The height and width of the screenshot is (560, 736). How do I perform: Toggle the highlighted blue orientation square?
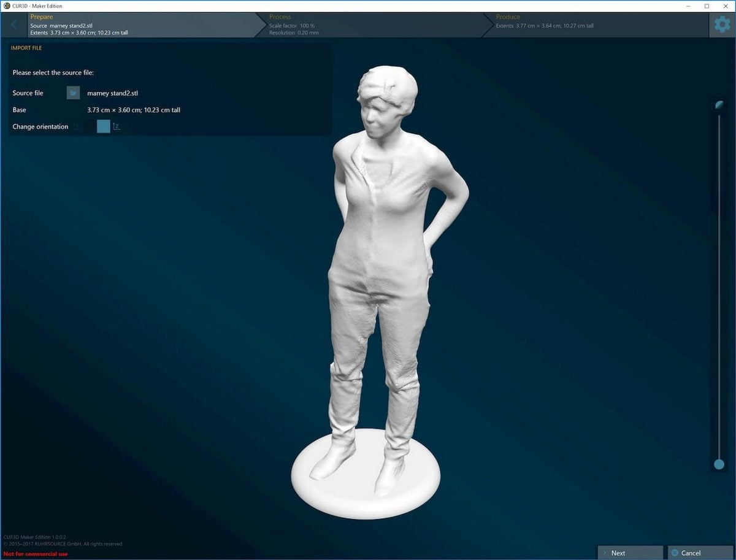[x=104, y=126]
